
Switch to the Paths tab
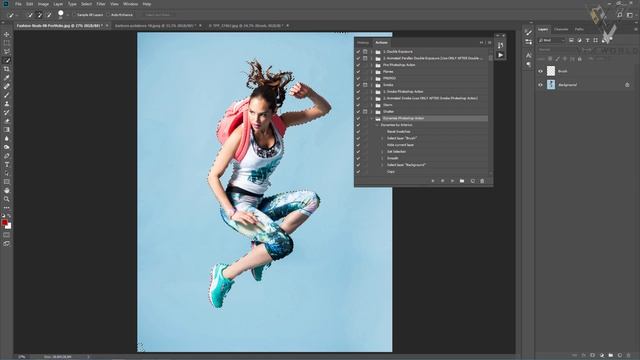click(x=579, y=29)
